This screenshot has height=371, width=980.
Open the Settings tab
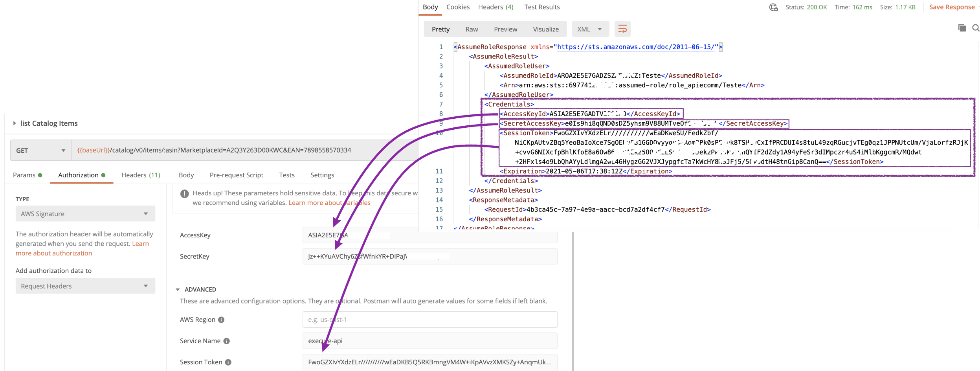coord(322,175)
